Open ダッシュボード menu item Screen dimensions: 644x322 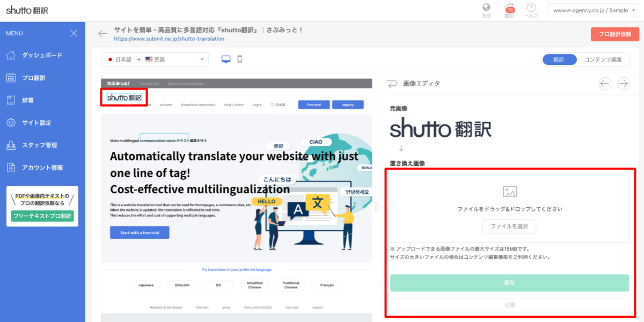(42, 55)
